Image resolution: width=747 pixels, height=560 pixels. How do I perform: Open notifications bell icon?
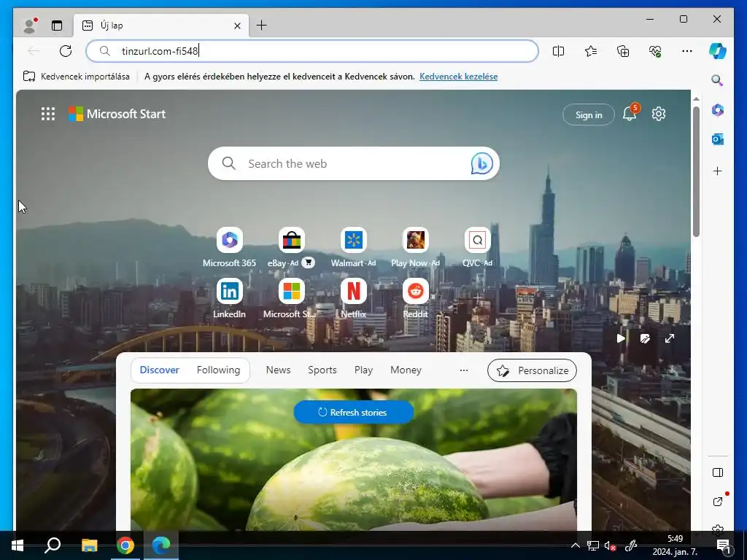point(630,114)
